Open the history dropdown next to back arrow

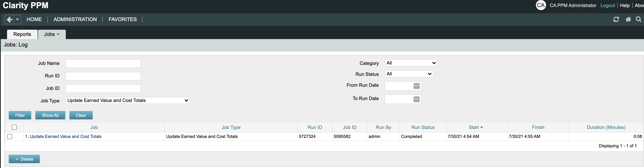[17, 20]
